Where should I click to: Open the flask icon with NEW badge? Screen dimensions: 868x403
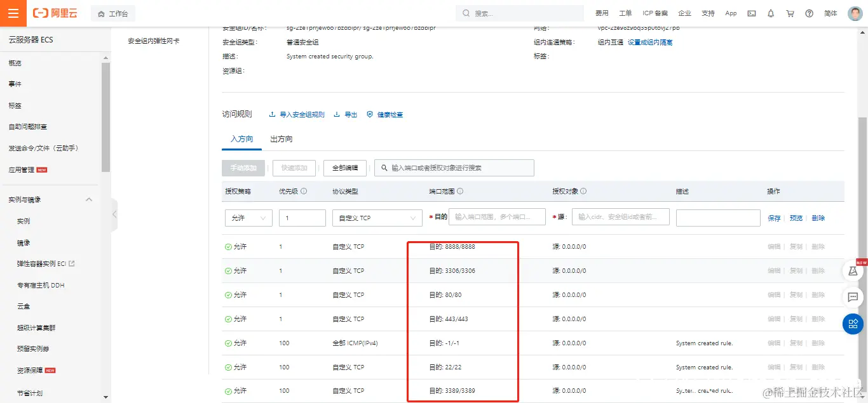pyautogui.click(x=852, y=271)
